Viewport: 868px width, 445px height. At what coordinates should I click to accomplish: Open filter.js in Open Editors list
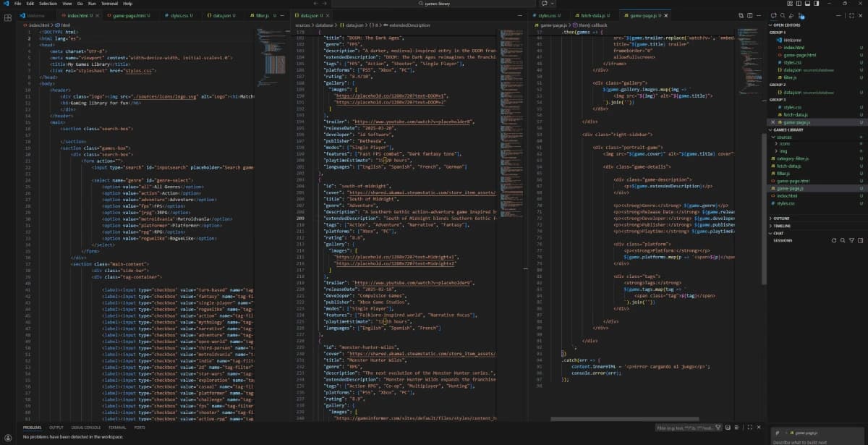click(789, 77)
